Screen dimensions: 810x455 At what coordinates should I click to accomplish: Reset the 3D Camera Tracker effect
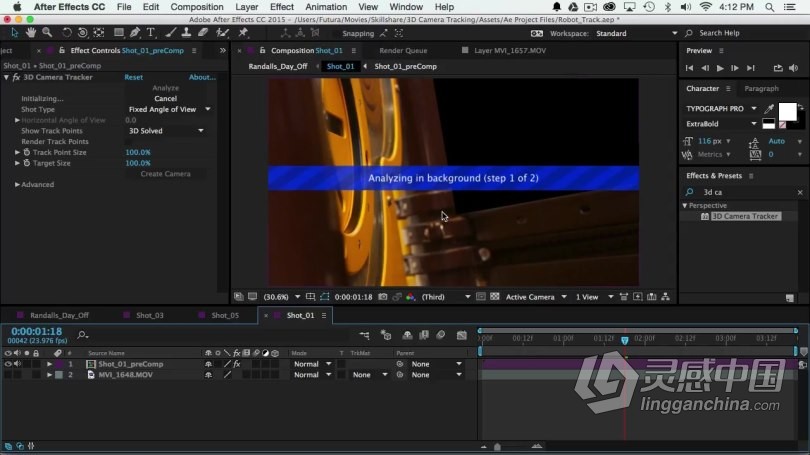click(x=133, y=77)
